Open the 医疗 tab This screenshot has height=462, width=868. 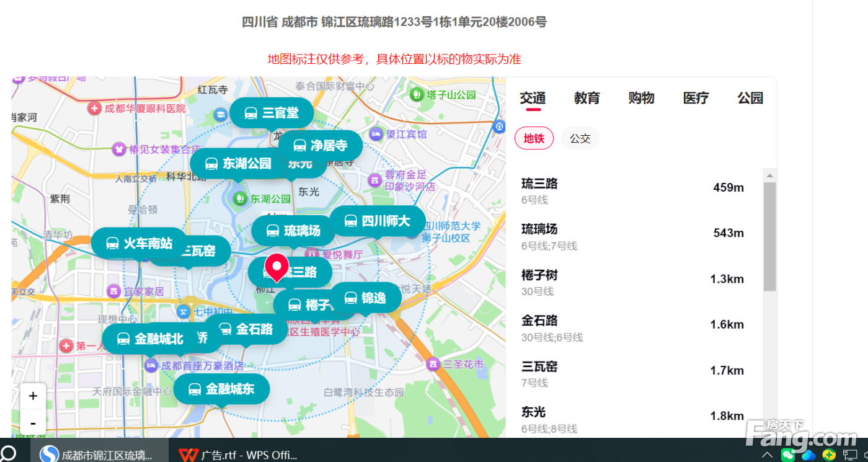696,98
